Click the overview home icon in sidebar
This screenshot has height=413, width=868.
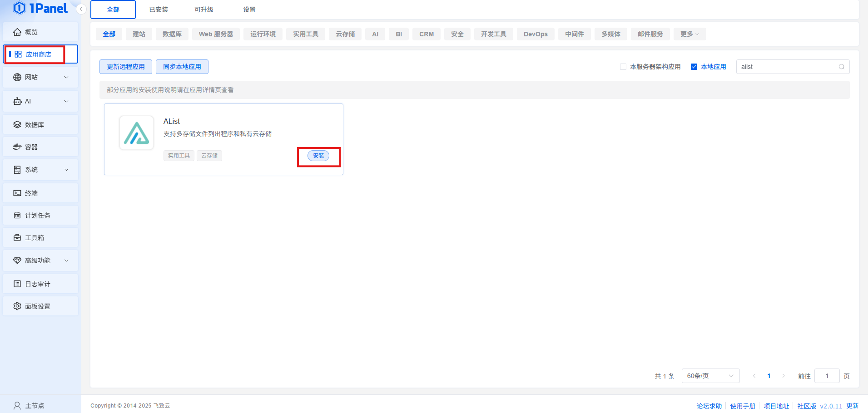point(17,32)
